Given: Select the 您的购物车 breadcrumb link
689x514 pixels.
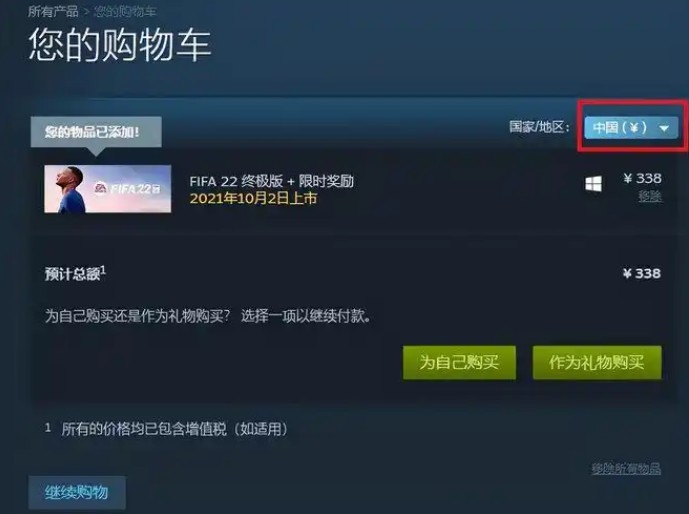Looking at the screenshot, I should click(125, 11).
